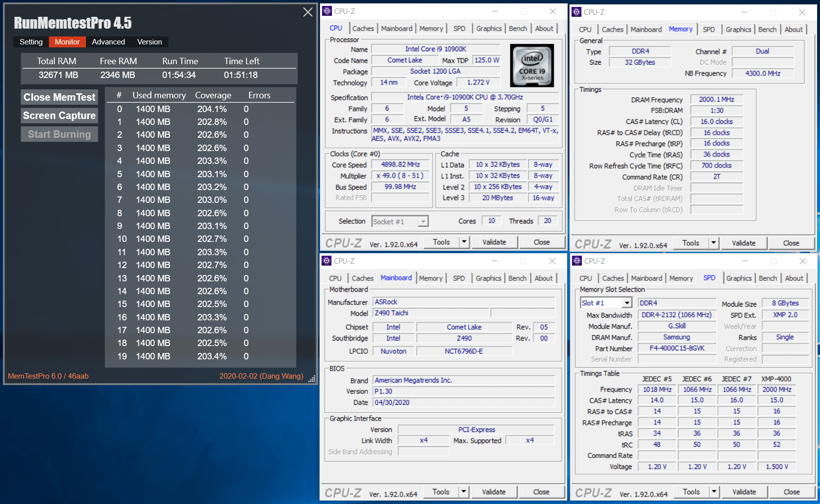Select Mainboard tab in top-left CPU-Z window
The height and width of the screenshot is (504, 820).
(x=397, y=29)
